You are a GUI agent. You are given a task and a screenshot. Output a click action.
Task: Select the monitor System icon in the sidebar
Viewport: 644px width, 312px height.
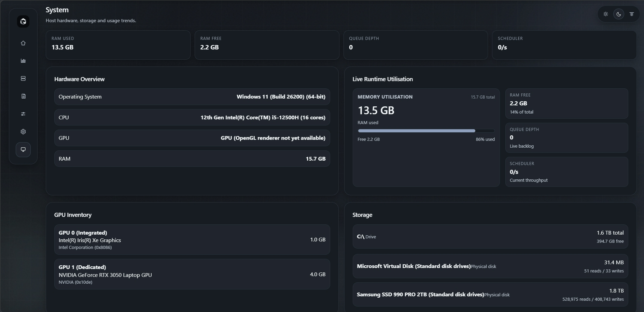[x=23, y=150]
